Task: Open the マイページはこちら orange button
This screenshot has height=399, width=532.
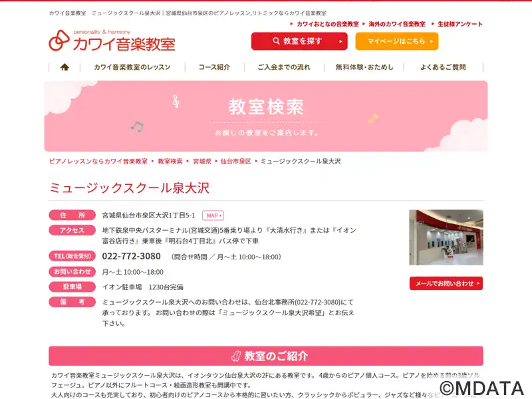Action: (397, 41)
